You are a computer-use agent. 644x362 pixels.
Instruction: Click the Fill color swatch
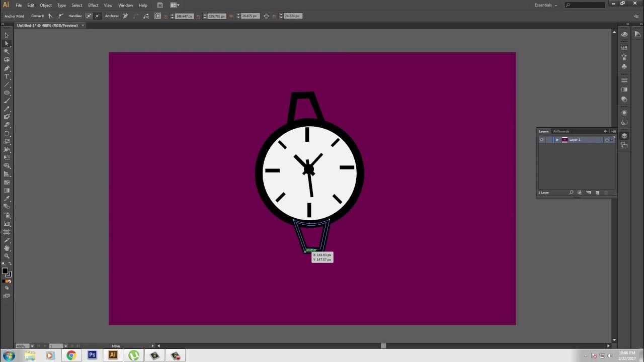tap(5, 271)
